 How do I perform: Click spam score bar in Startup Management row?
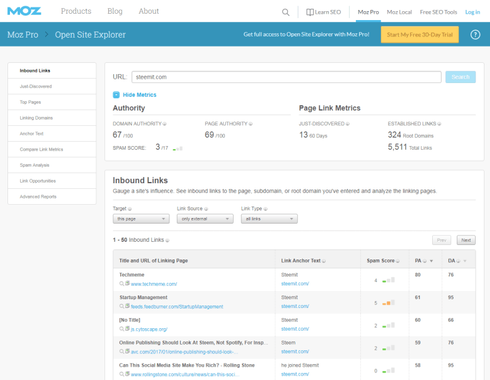pos(388,303)
